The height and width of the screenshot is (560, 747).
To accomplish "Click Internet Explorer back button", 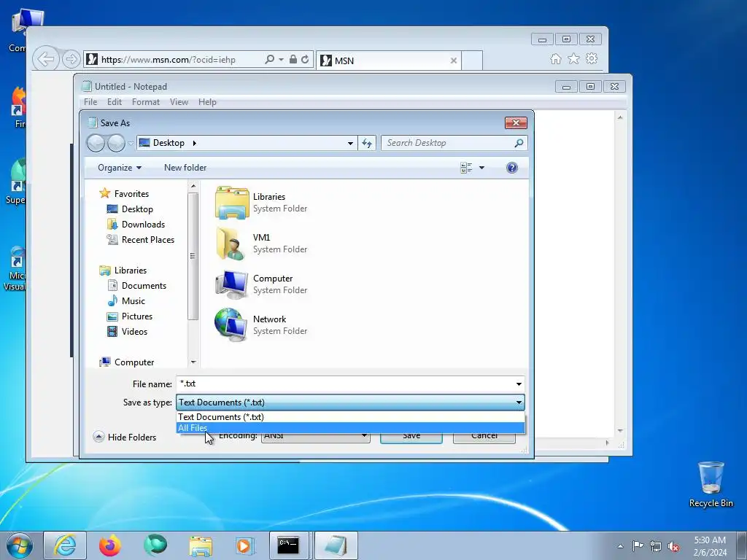I will tap(46, 59).
